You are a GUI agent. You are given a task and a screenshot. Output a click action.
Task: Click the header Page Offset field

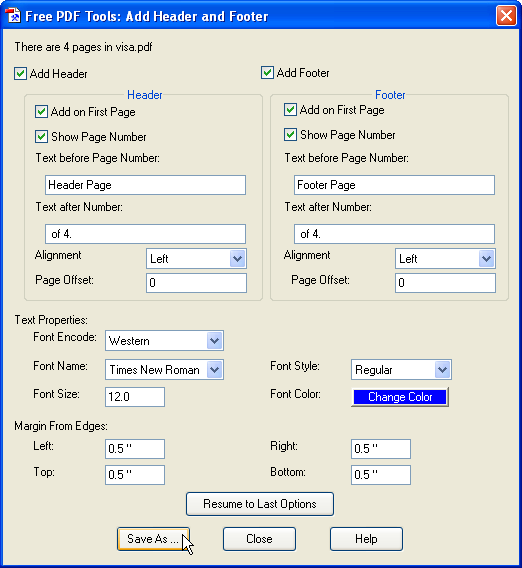pos(196,283)
